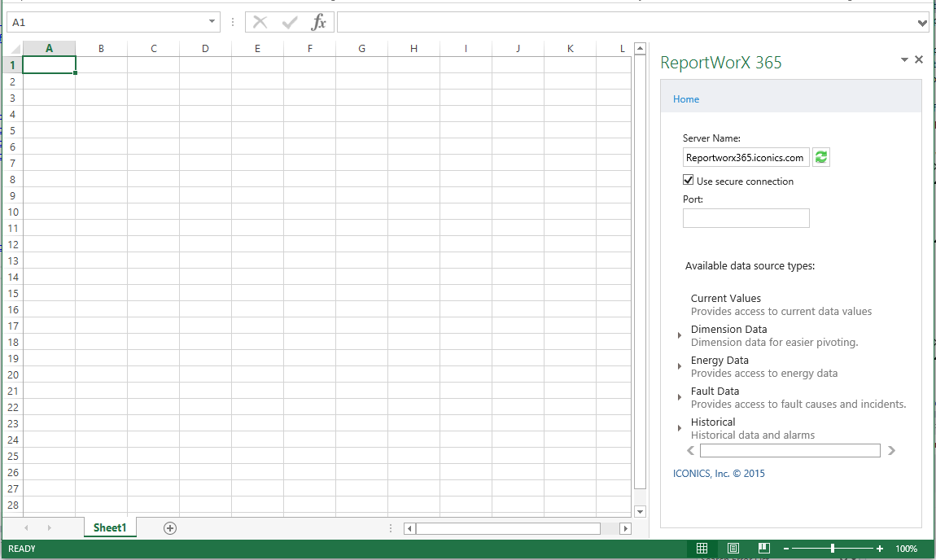Click the zoom in plus button

[x=879, y=549]
